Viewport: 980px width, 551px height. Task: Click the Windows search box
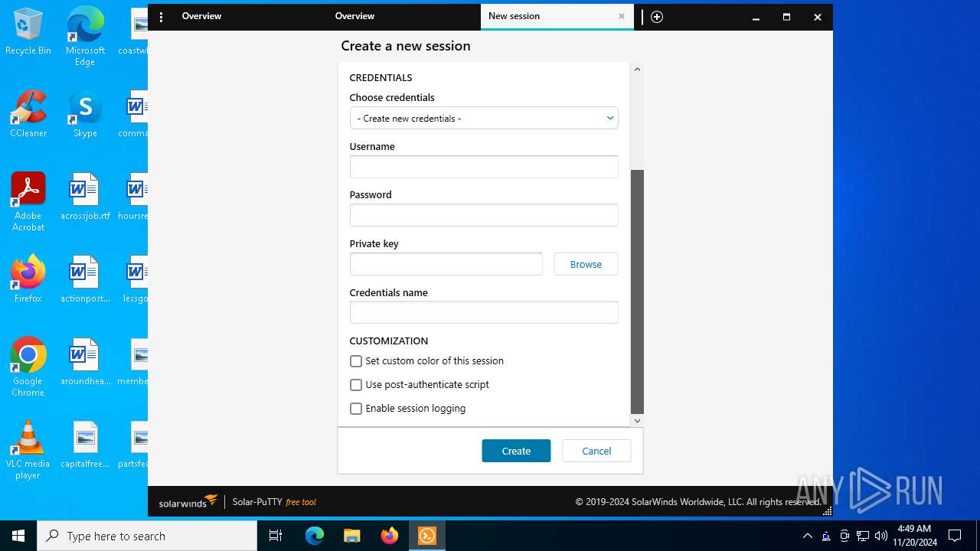click(x=147, y=536)
